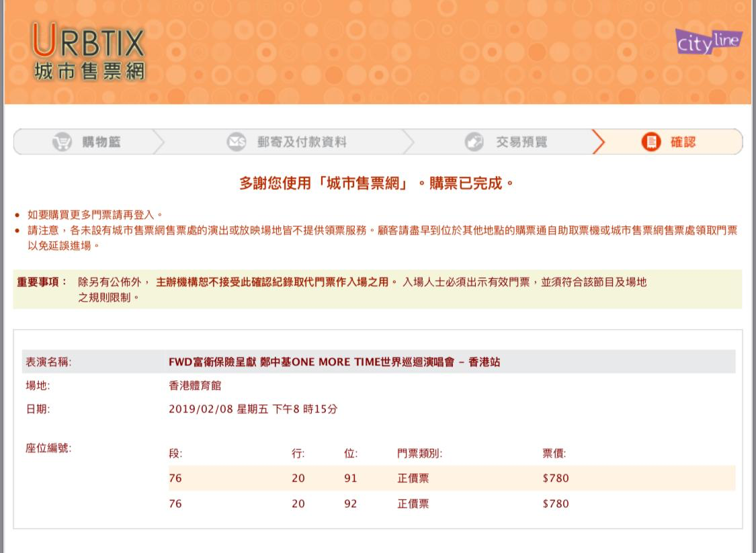Click the note 如要購買更多門票請再登入。
Screen dimensions: 756x553
(95, 214)
